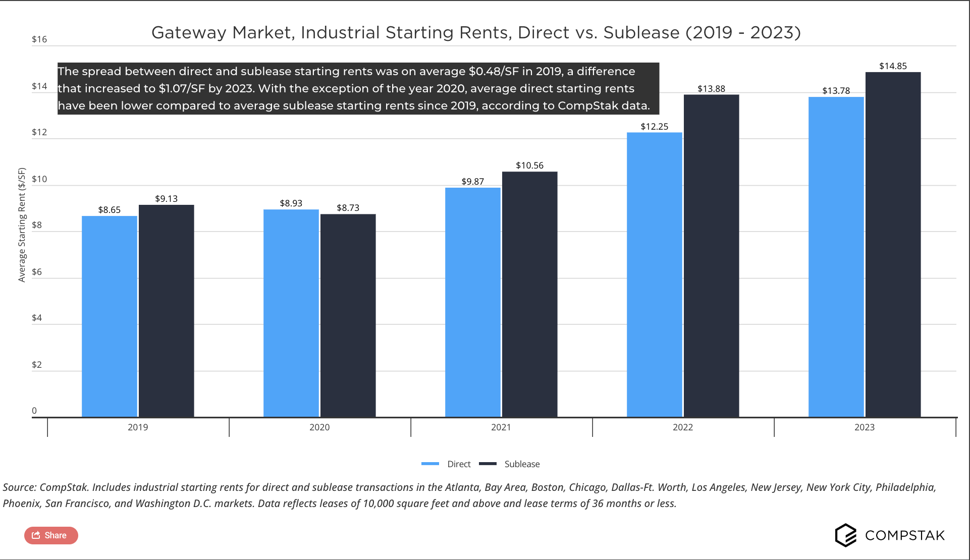Screen dimensions: 970x560
Task: Select the 2022 Direct bar at $12.25
Action: click(x=655, y=275)
